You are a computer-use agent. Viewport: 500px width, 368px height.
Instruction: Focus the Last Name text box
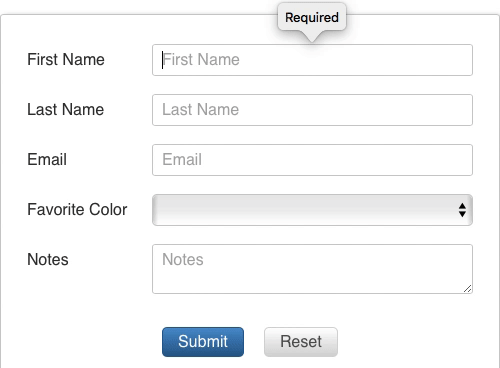pyautogui.click(x=312, y=110)
